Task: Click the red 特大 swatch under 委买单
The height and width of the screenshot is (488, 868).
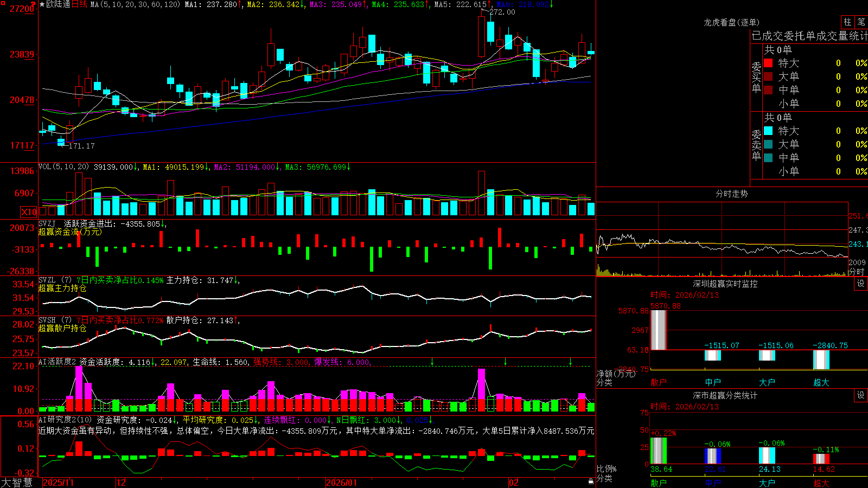Action: (768, 63)
